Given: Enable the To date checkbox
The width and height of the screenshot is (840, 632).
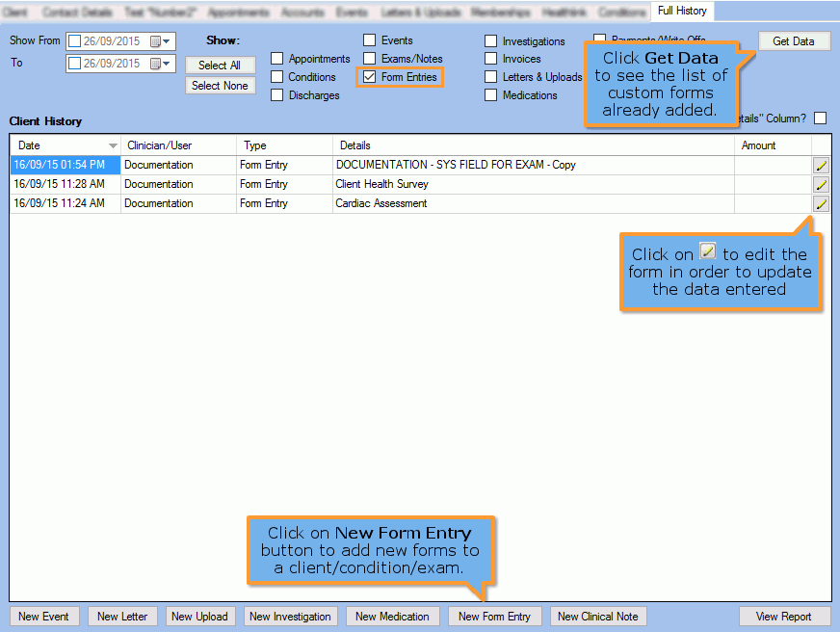Looking at the screenshot, I should click(75, 64).
